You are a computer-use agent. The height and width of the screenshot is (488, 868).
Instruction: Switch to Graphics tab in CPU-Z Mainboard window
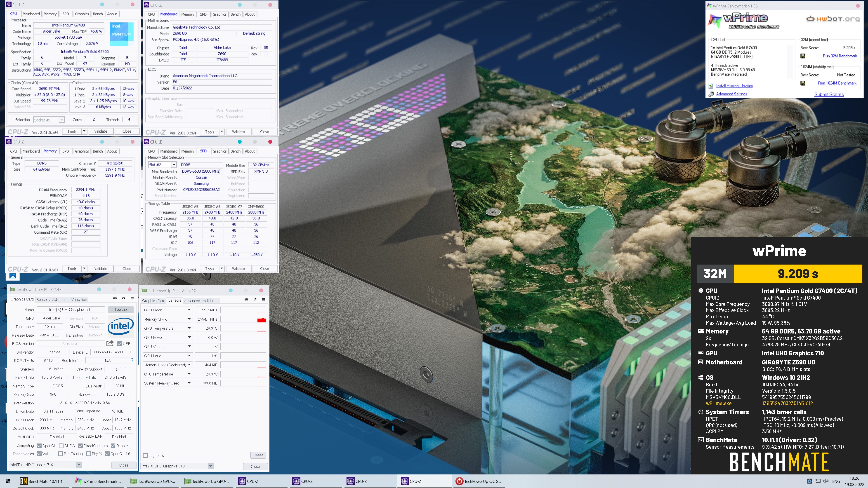tap(219, 14)
